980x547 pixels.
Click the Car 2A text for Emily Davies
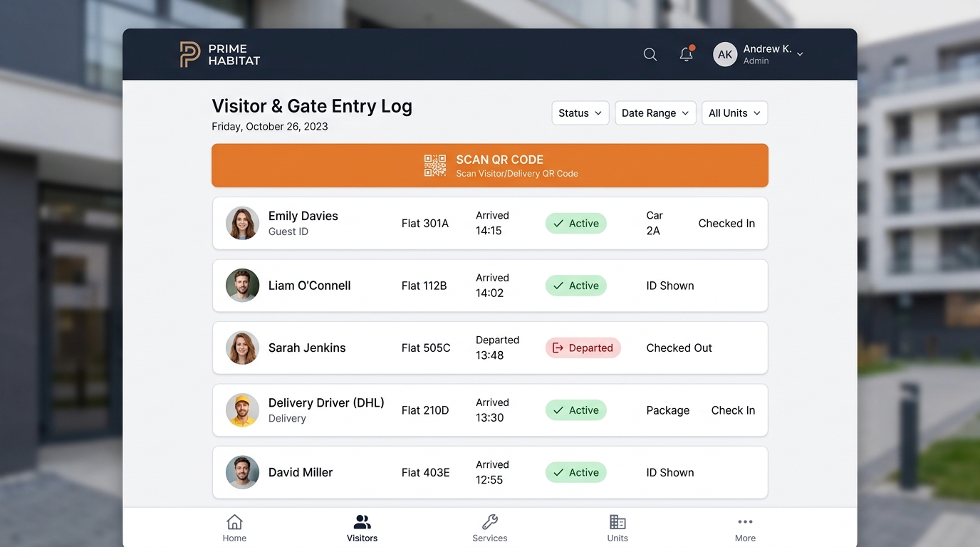point(655,223)
